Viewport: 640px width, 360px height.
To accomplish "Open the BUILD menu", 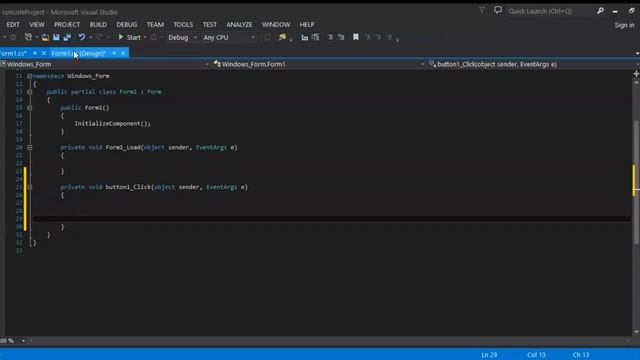I will [98, 24].
